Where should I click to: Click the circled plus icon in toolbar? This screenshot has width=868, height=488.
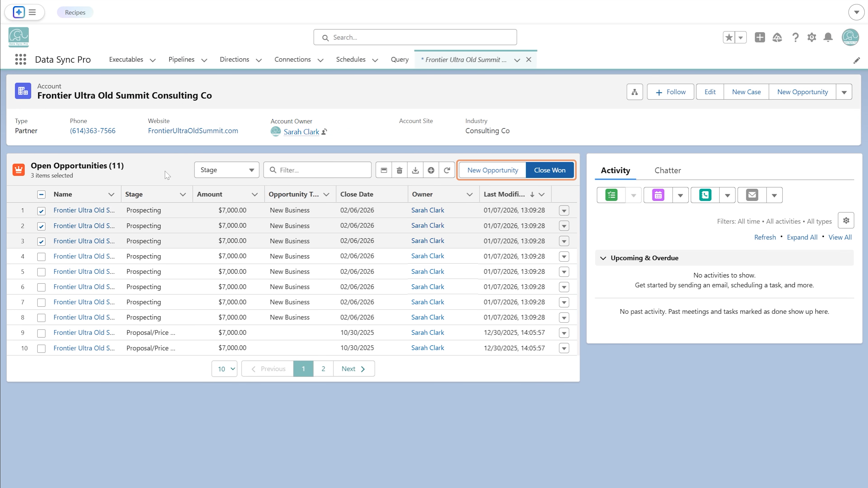pyautogui.click(x=431, y=170)
